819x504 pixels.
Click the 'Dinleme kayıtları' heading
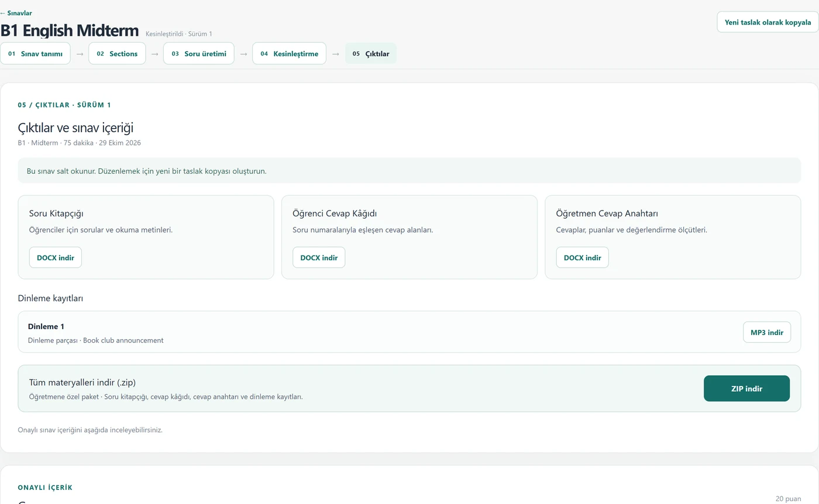(50, 298)
